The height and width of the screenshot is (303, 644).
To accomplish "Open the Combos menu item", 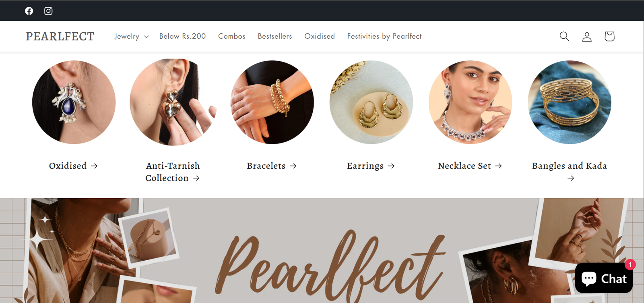I will pyautogui.click(x=232, y=36).
